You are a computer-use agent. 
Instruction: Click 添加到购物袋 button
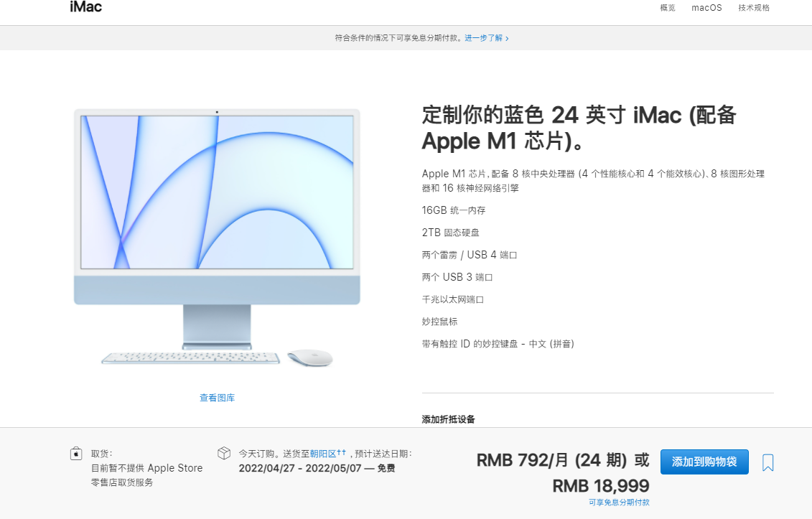tap(704, 462)
